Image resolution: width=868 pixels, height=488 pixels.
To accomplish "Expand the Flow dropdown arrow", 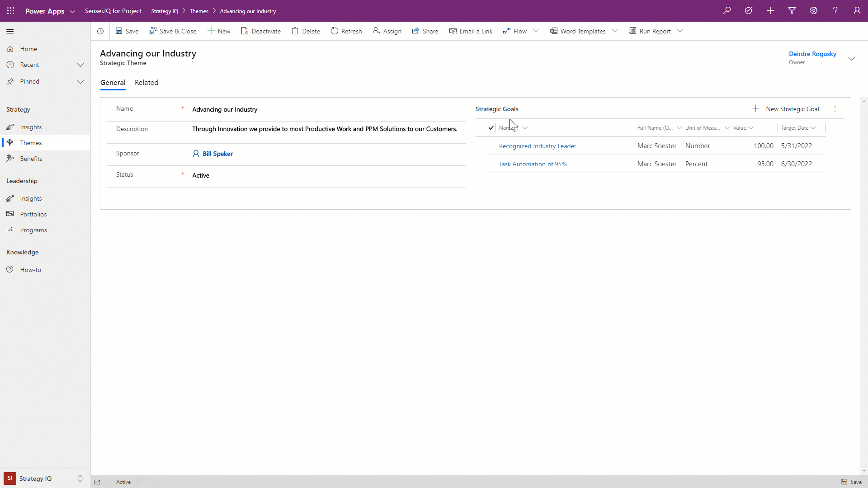I will point(536,31).
